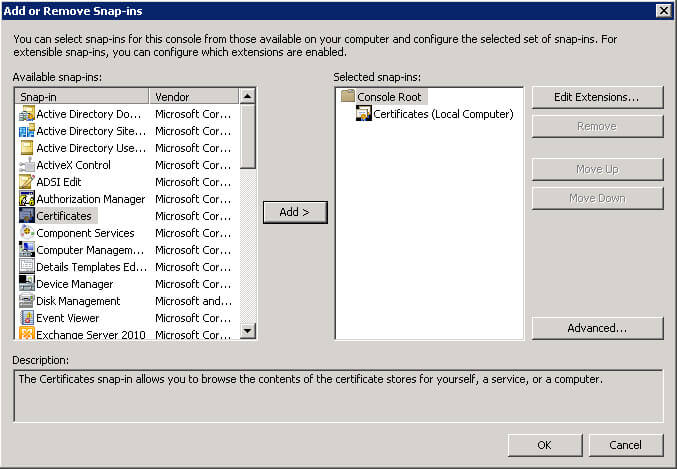Click the ADSI Edit icon
677x469 pixels.
[27, 182]
